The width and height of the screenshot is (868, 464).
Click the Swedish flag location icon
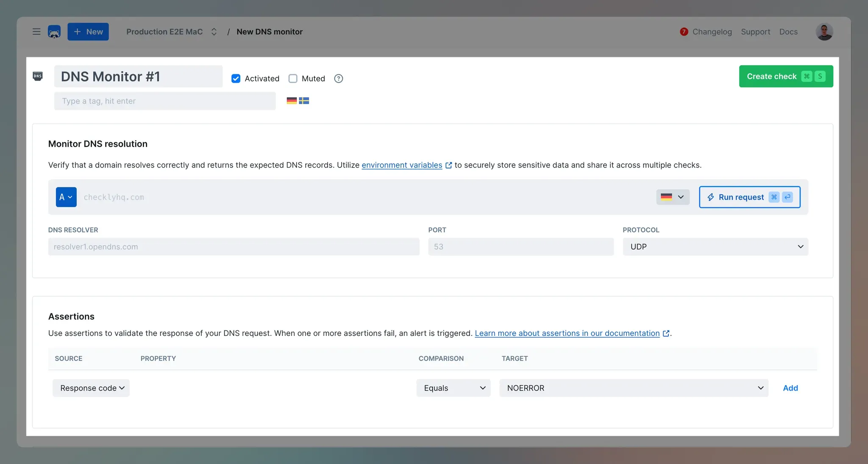click(304, 101)
